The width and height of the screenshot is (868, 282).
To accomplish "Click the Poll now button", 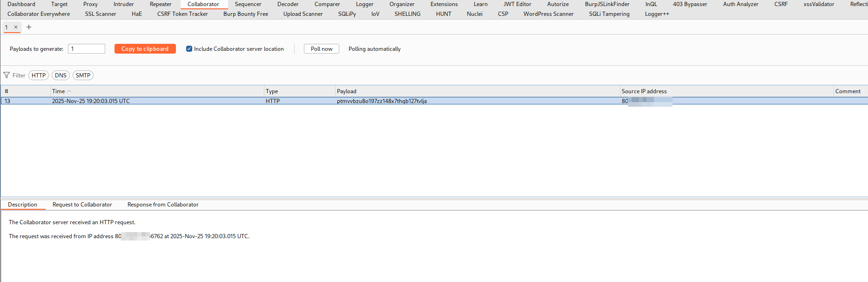I will click(x=321, y=49).
